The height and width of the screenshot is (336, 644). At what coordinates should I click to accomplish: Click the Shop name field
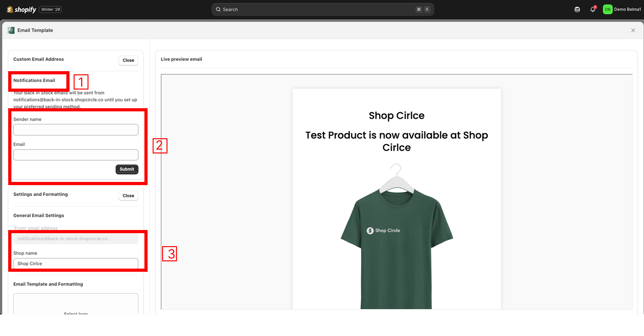coord(76,264)
